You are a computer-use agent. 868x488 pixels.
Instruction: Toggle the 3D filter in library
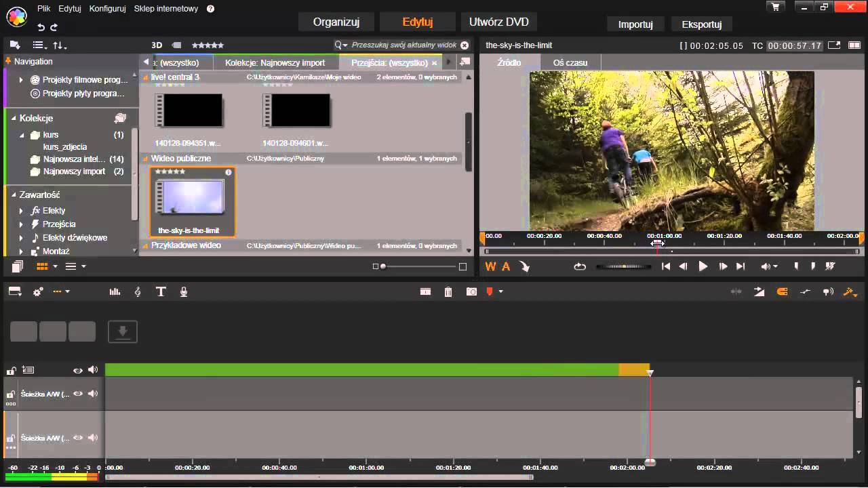[157, 45]
